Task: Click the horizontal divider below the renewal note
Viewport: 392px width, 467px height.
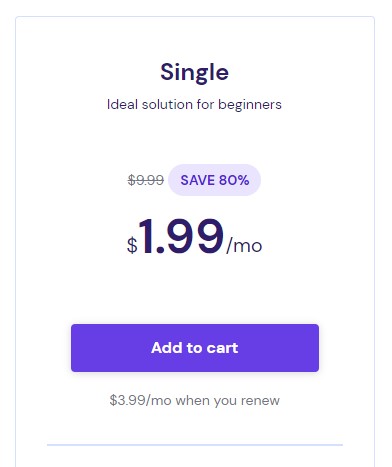Action: point(195,445)
